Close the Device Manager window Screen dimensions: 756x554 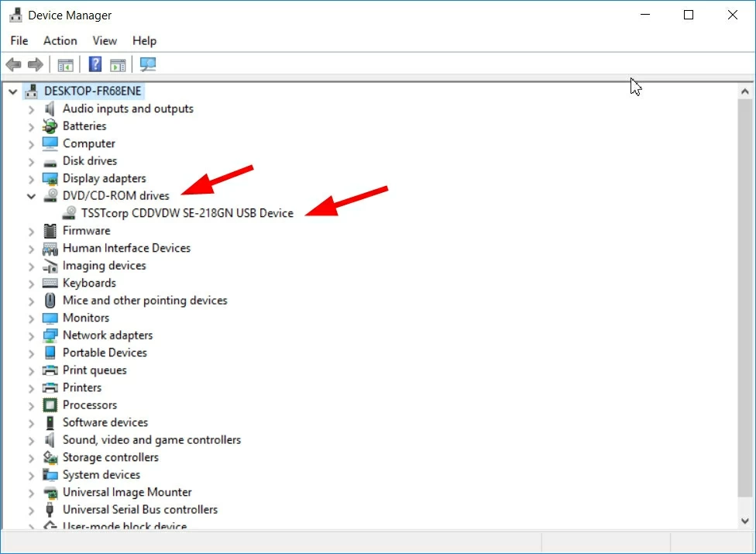(733, 15)
